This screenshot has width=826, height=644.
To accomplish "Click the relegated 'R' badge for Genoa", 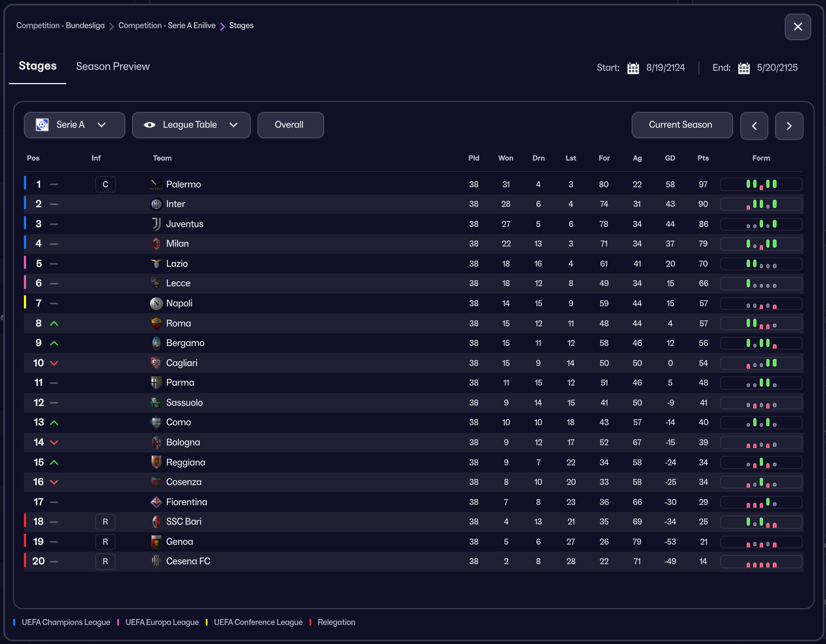I will (x=105, y=542).
